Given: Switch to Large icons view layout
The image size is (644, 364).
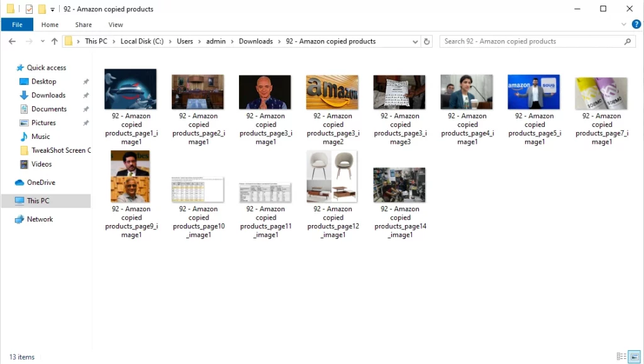Looking at the screenshot, I should 635,356.
